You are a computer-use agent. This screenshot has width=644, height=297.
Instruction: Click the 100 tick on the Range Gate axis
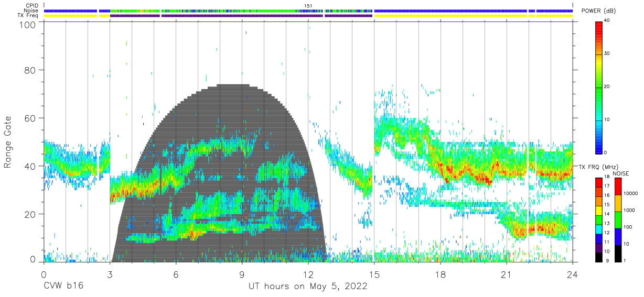pyautogui.click(x=28, y=24)
